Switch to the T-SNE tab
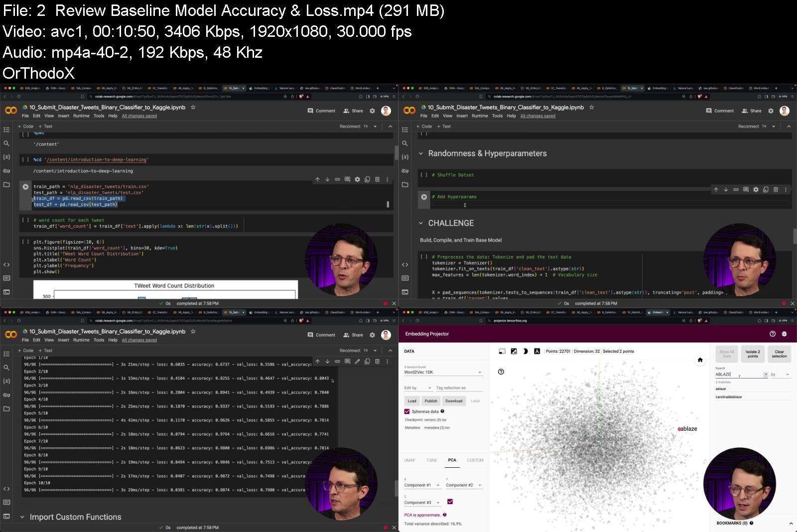797x532 pixels. pos(431,460)
